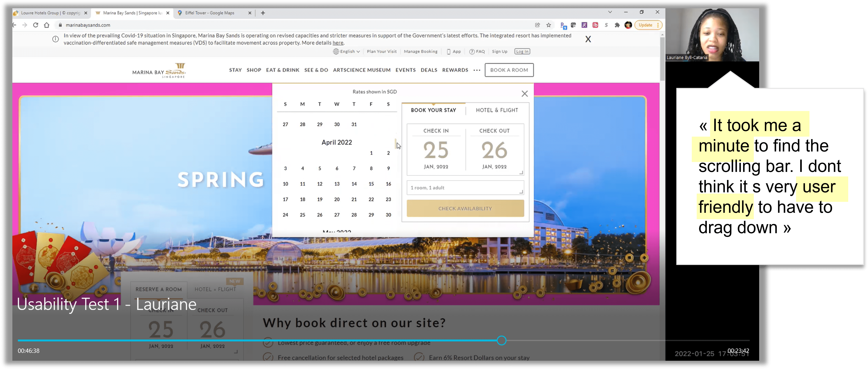Click HOTEL + FLIGHT tab on hero widget
This screenshot has height=369, width=868.
pos(215,289)
